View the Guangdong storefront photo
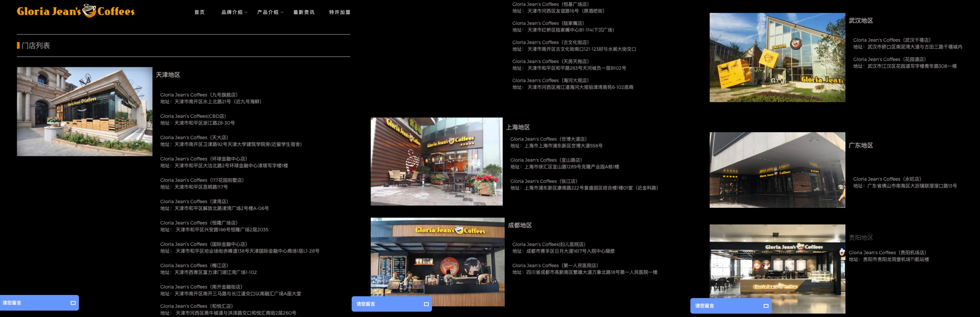The width and height of the screenshot is (980, 317). [777, 170]
